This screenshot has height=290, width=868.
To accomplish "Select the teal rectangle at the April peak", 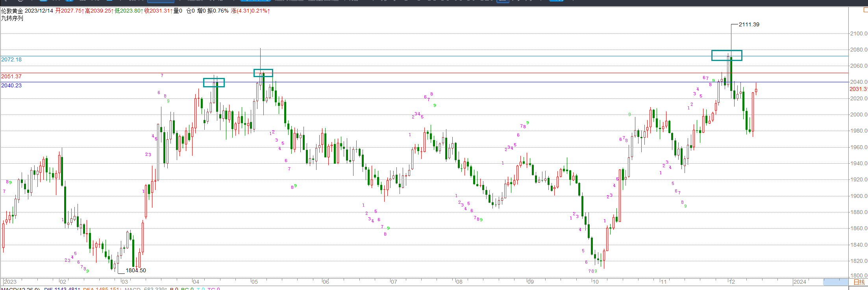I will pos(214,82).
